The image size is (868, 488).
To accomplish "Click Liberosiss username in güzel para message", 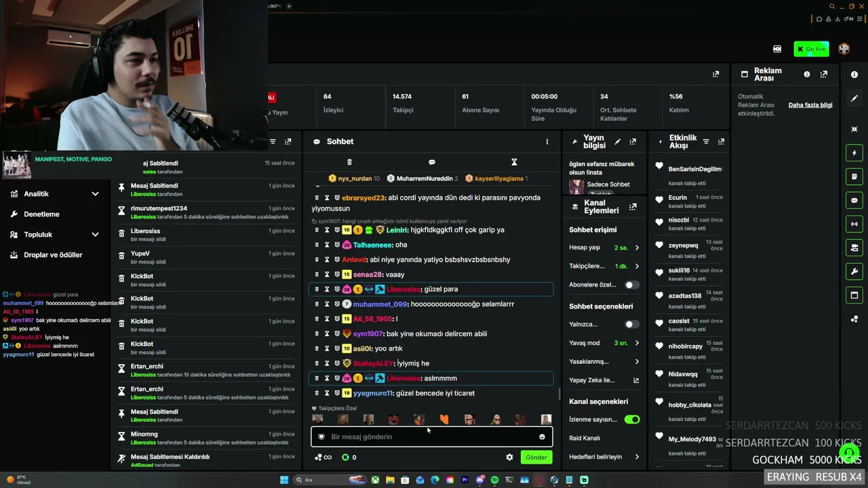I will [403, 289].
